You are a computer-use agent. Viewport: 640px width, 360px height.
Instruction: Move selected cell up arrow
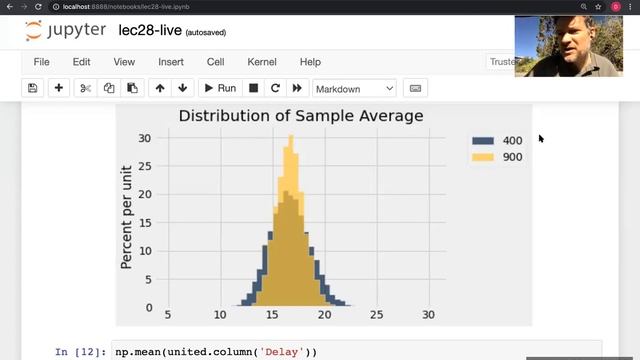pyautogui.click(x=160, y=88)
